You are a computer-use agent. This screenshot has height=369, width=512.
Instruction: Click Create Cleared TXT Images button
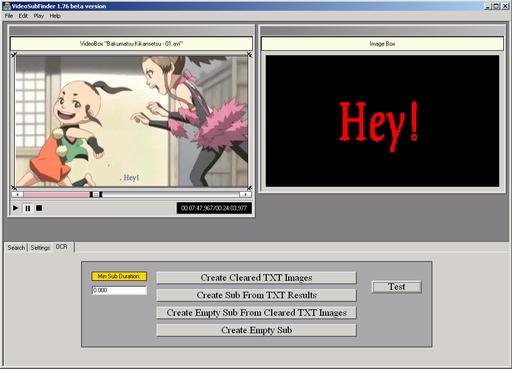click(x=256, y=278)
